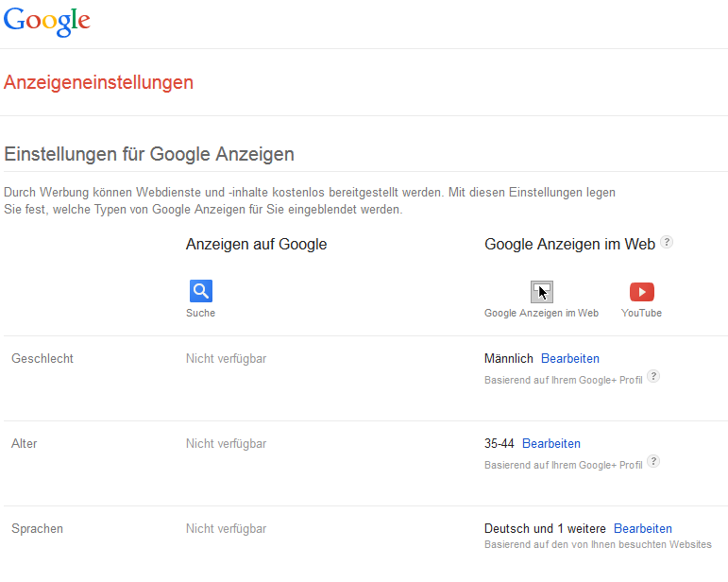728x582 pixels.
Task: Click the Deutsch und 1 weitere value
Action: 545,528
